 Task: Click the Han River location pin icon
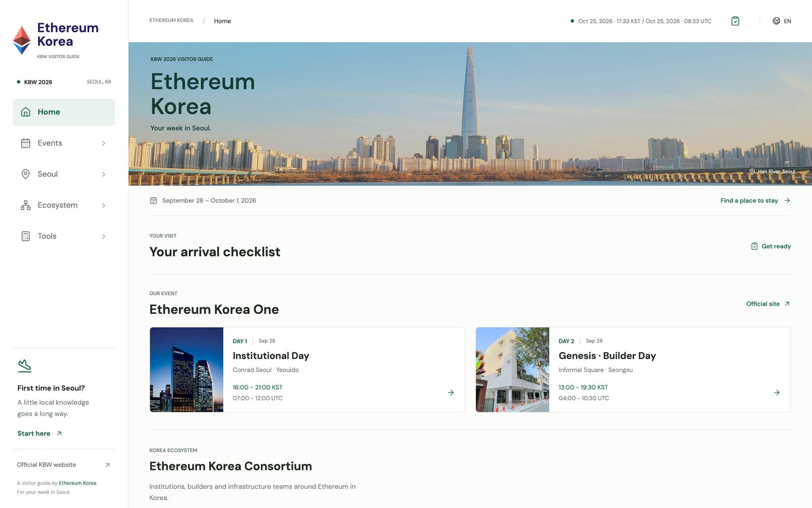pyautogui.click(x=752, y=172)
